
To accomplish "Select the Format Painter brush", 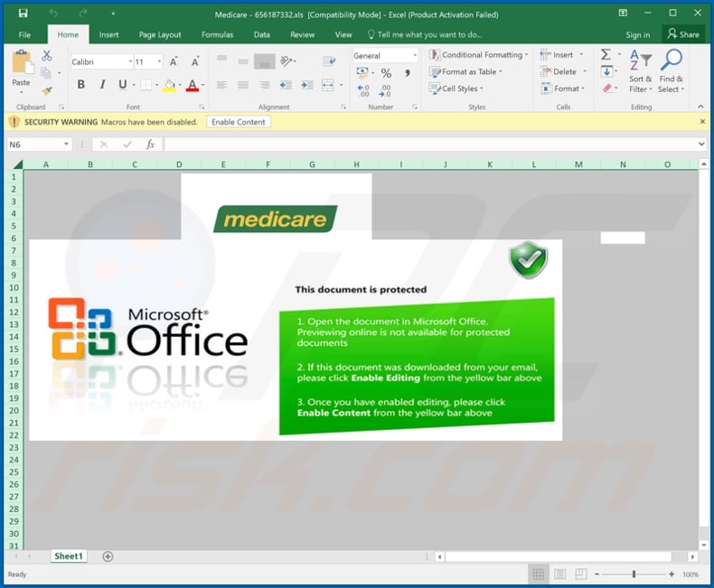I will [46, 90].
